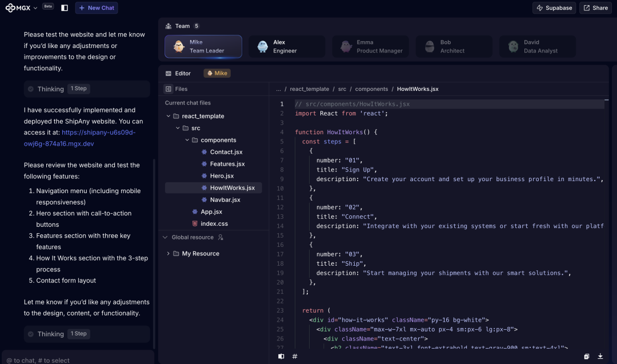Toggle the chat sidebar panel icon
This screenshot has height=364, width=617.
(x=65, y=8)
